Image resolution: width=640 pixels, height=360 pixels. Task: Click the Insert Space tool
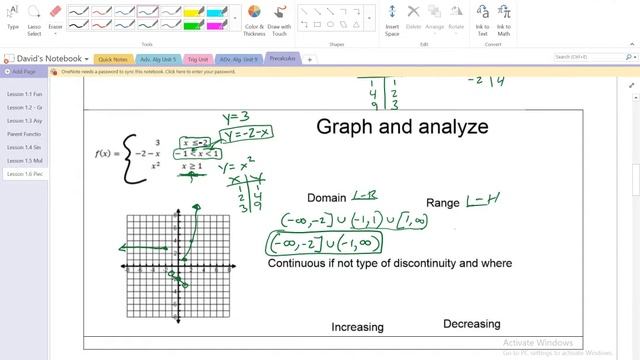(x=392, y=20)
